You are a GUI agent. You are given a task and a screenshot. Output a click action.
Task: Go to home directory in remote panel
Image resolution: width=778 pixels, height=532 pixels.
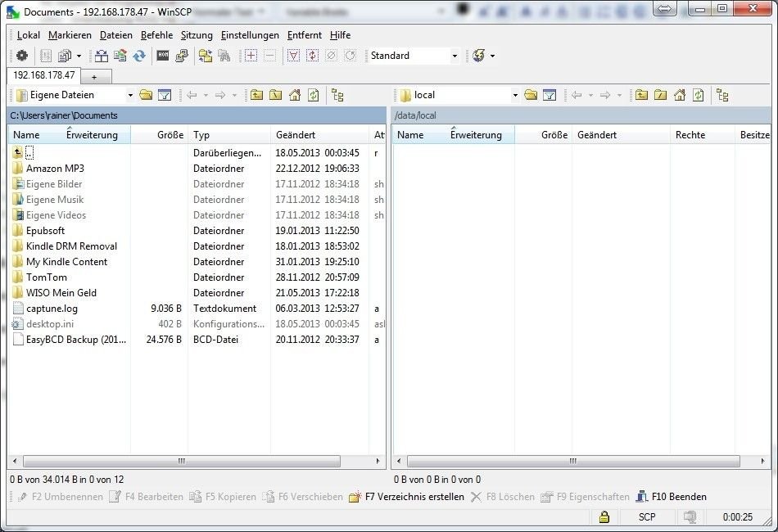(x=680, y=95)
